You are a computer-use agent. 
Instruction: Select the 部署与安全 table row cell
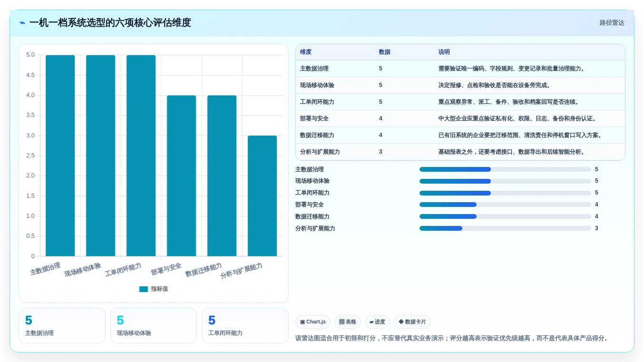(314, 118)
